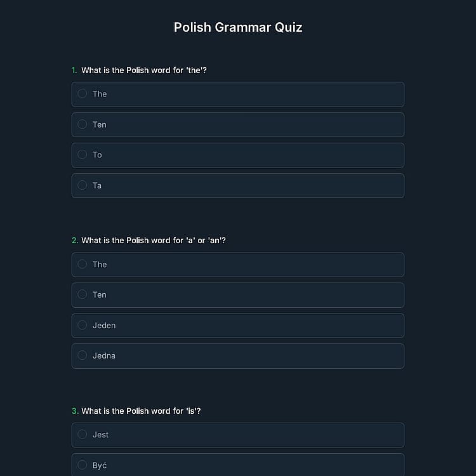Pick 'To' radio for question 1
This screenshot has height=476, width=476.
click(x=83, y=154)
